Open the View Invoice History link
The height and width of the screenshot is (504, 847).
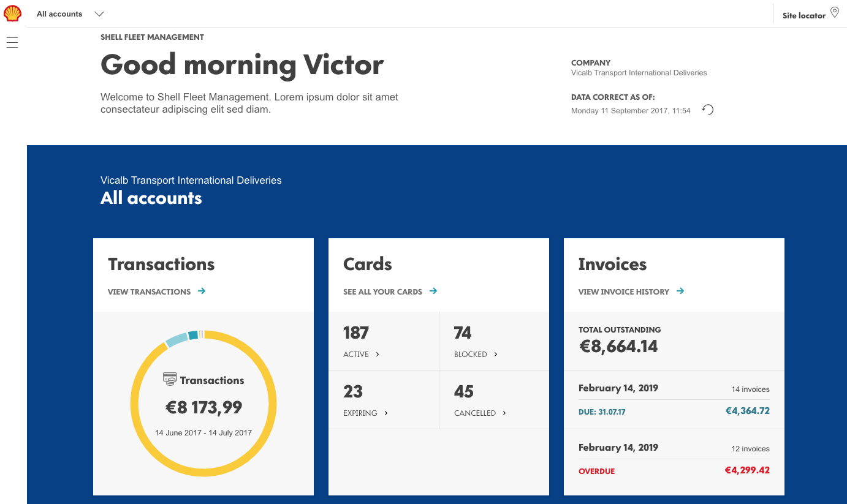[623, 291]
